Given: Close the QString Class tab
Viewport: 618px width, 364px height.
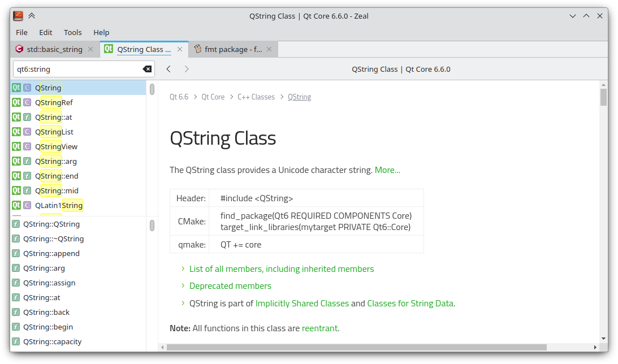Looking at the screenshot, I should (x=180, y=49).
